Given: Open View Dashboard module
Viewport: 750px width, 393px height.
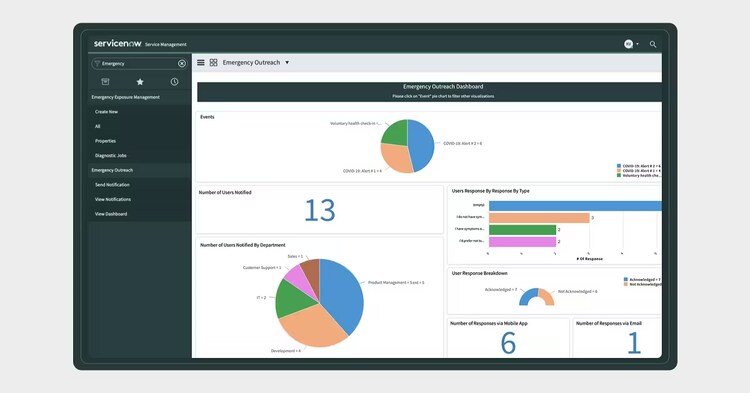Looking at the screenshot, I should pos(111,214).
